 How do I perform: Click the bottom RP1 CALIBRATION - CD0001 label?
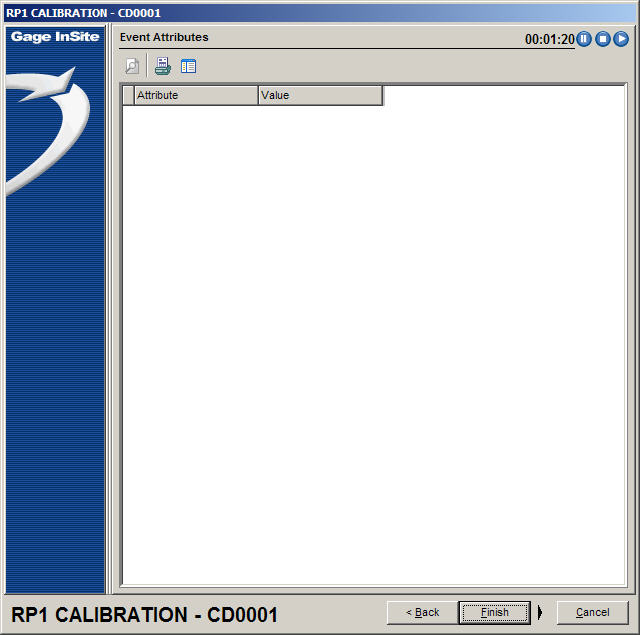144,614
